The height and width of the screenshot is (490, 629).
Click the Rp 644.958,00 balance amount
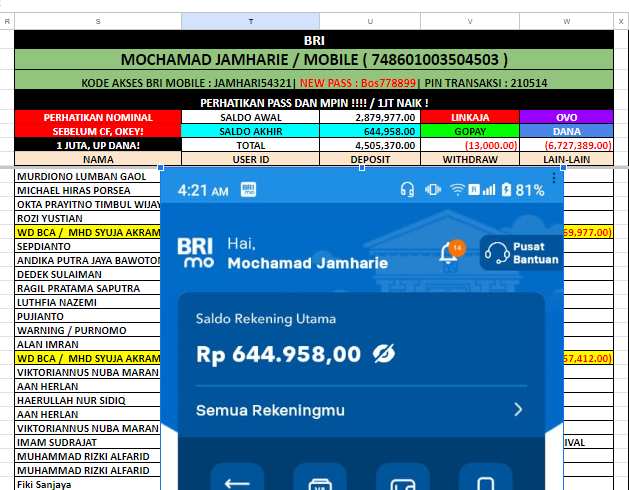[x=278, y=354]
